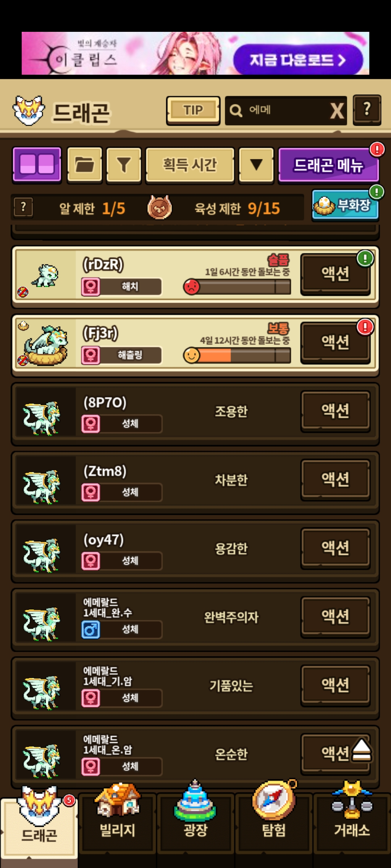Open the folder icon button

tap(84, 165)
